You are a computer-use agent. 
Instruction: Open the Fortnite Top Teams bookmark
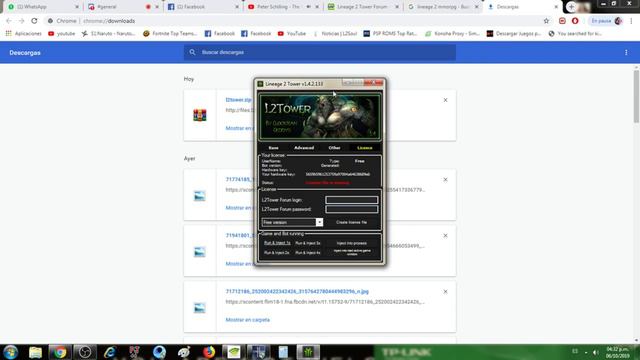point(170,34)
